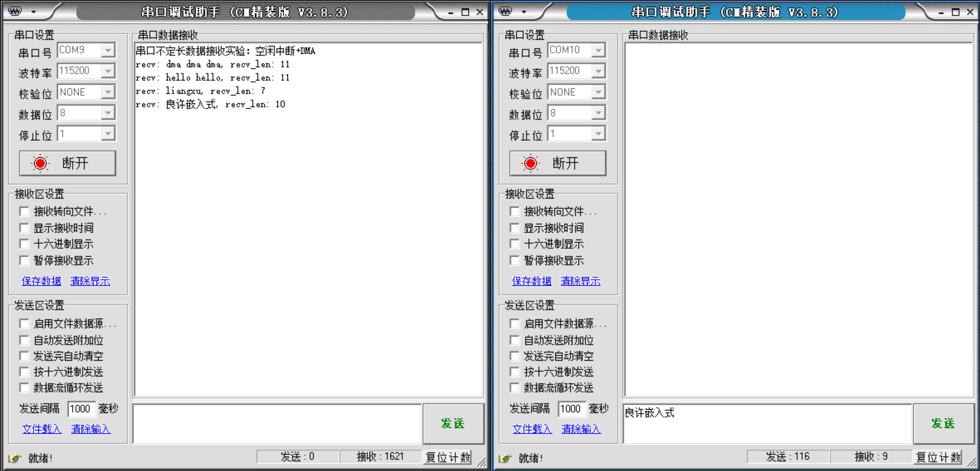Image resolution: width=980 pixels, height=471 pixels.
Task: Click the reset counter button in the left window
Action: point(448,457)
